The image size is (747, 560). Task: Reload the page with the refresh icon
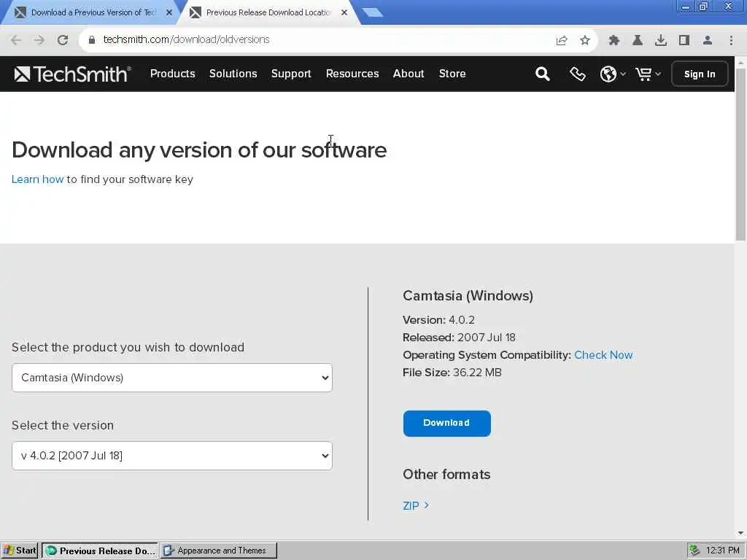point(63,40)
